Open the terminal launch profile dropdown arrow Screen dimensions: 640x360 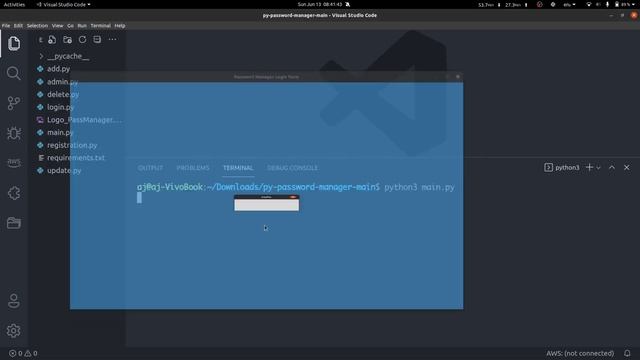pos(598,168)
